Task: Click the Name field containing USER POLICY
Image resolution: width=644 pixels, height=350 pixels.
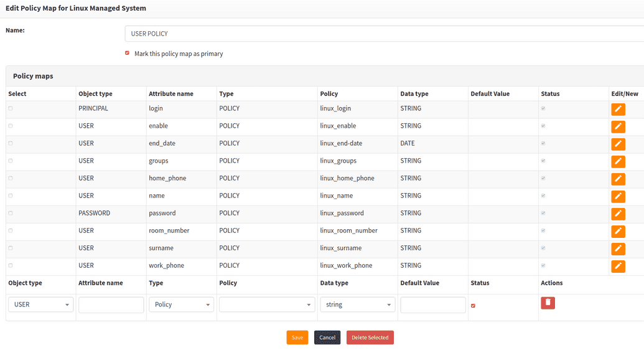Action: point(383,34)
